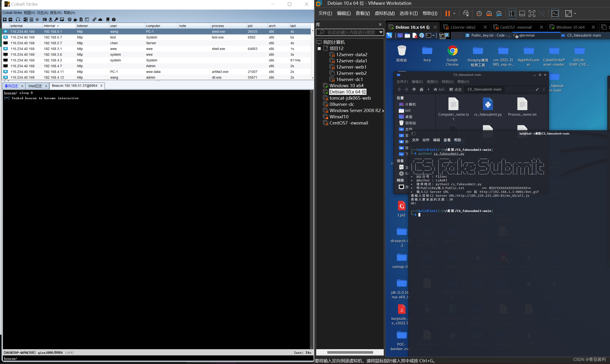Toggle VMware library sidebar view icon
The height and width of the screenshot is (364, 610).
click(x=512, y=13)
